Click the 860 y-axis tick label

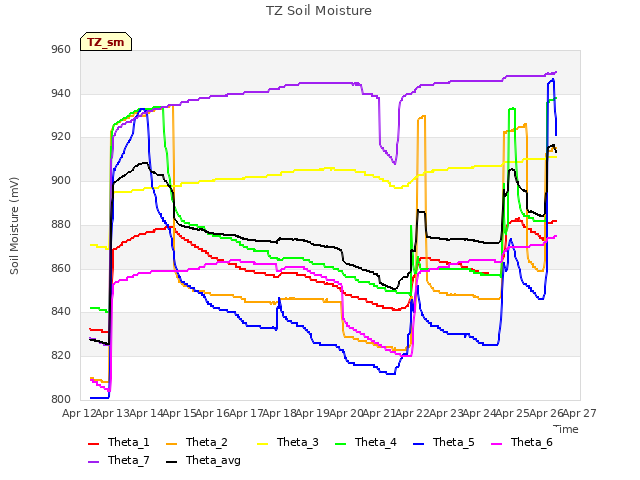click(x=61, y=268)
